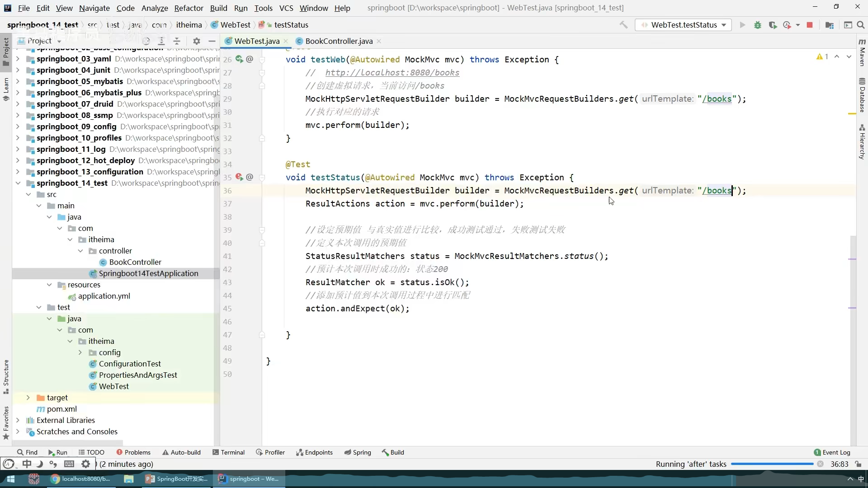
Task: Collapse the springboot_14_test module
Action: coord(18,183)
